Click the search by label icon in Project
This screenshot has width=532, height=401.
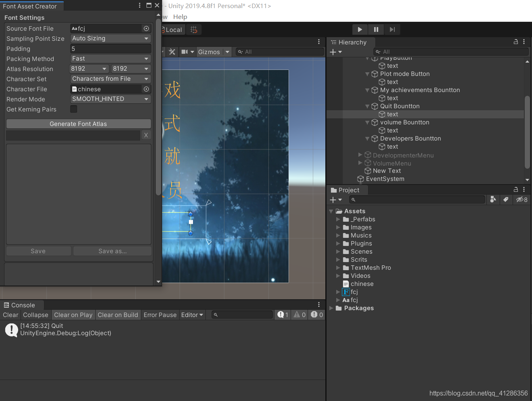pos(506,199)
